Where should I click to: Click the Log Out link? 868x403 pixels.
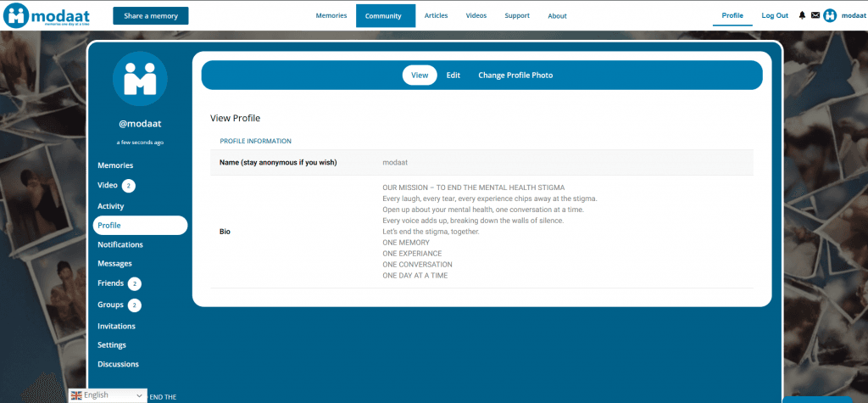pyautogui.click(x=775, y=15)
